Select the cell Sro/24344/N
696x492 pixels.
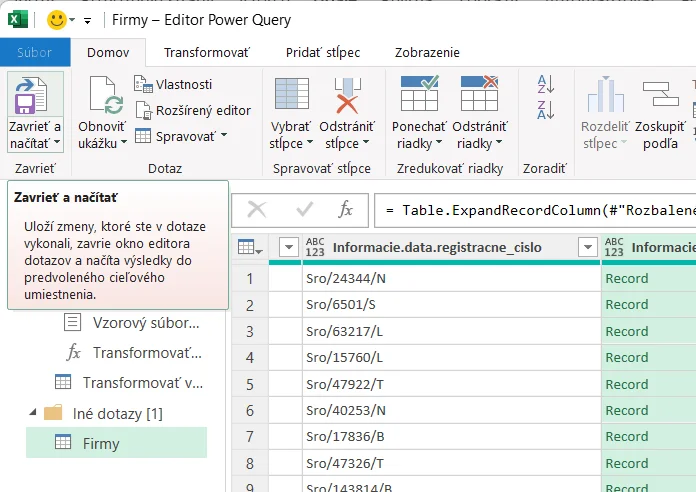[x=451, y=278]
